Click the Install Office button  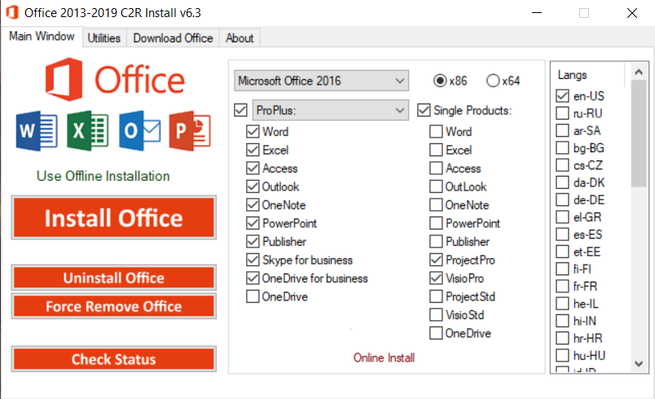[x=114, y=218]
